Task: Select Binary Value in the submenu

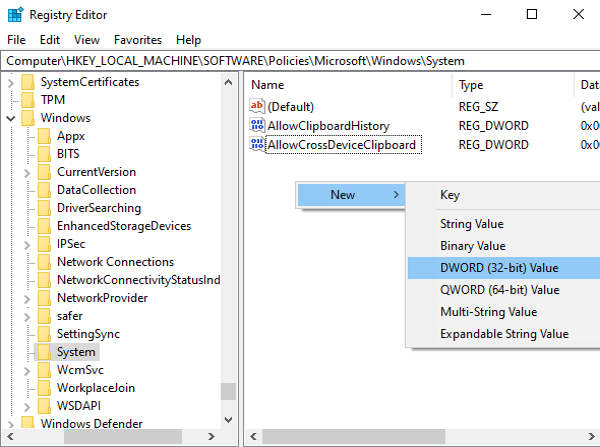Action: coord(504,246)
